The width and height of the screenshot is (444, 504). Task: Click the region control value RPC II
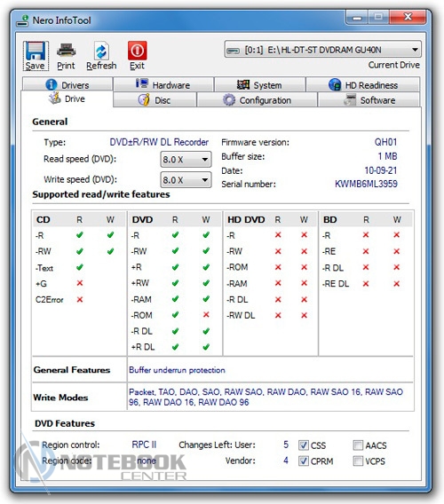tap(144, 445)
